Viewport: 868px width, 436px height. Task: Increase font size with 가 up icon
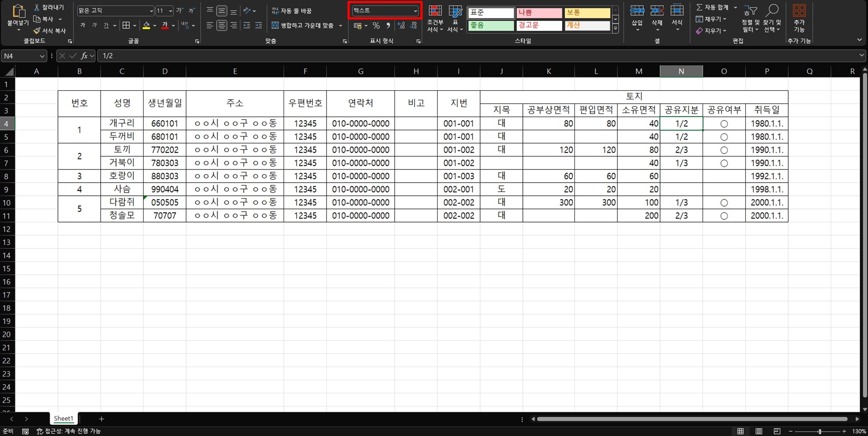coord(180,10)
